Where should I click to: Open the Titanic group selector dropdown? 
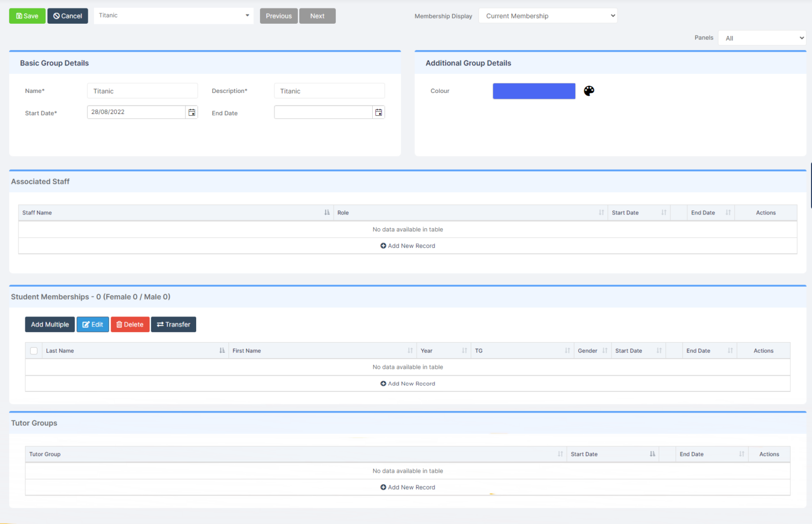[173, 16]
